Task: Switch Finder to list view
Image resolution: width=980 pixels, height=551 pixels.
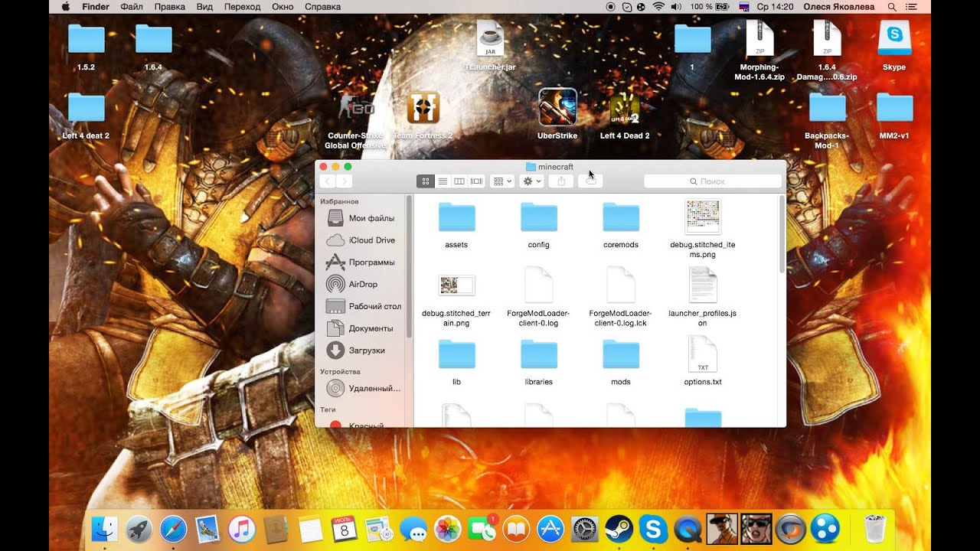Action: tap(443, 181)
